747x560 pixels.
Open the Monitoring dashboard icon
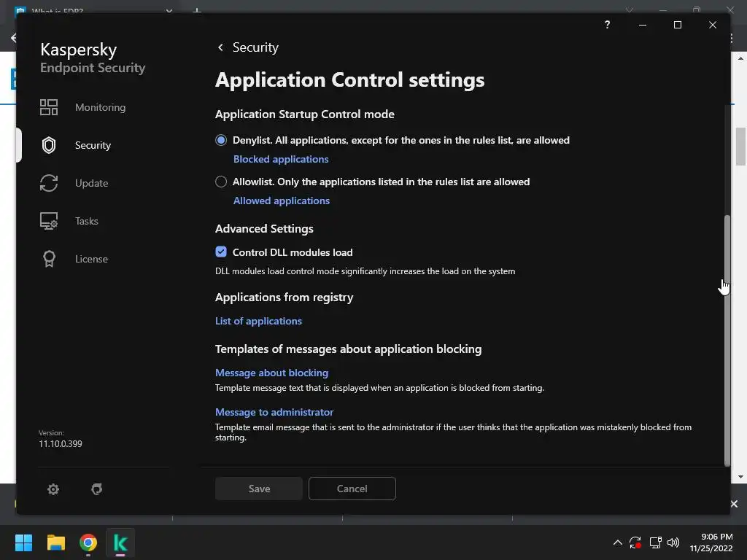(x=49, y=107)
